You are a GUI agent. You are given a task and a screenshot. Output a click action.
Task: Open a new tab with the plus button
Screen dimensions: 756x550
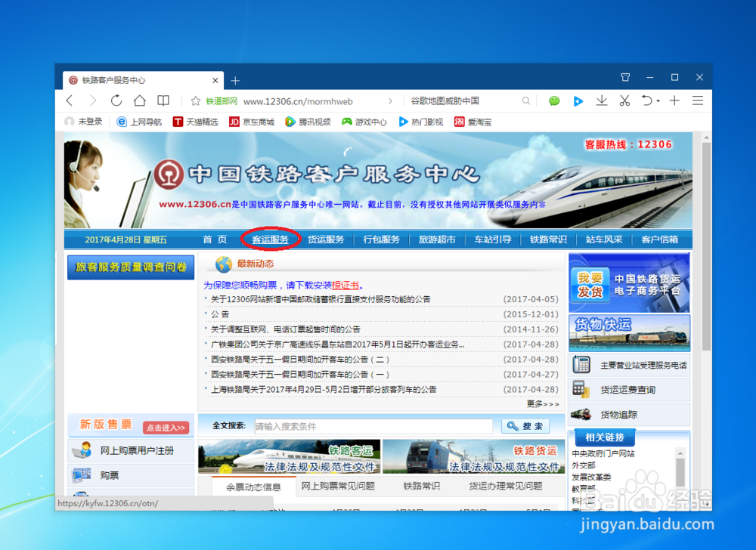(235, 80)
